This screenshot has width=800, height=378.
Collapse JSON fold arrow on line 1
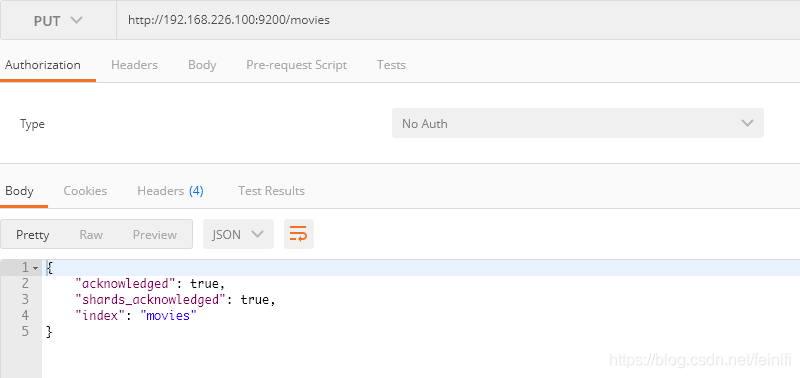[35, 268]
